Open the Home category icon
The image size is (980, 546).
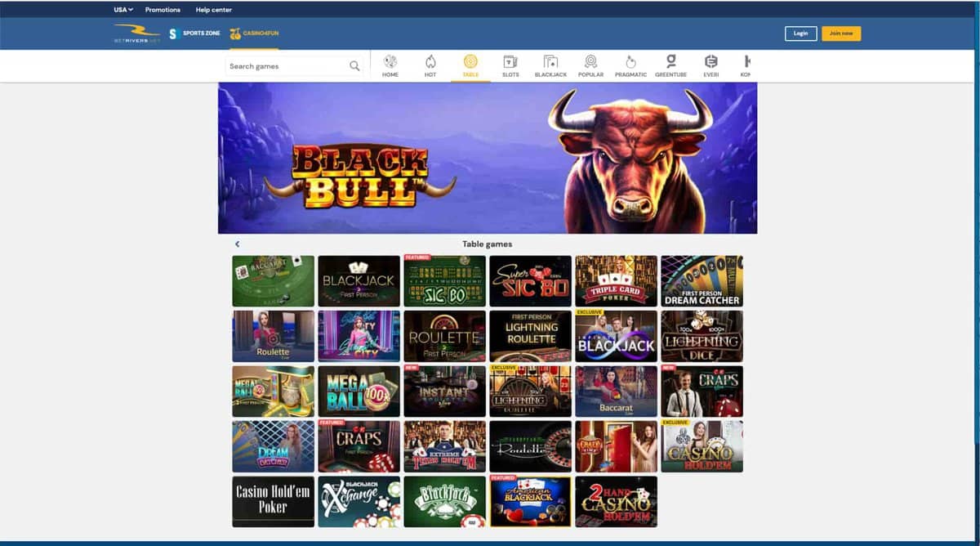tap(390, 66)
